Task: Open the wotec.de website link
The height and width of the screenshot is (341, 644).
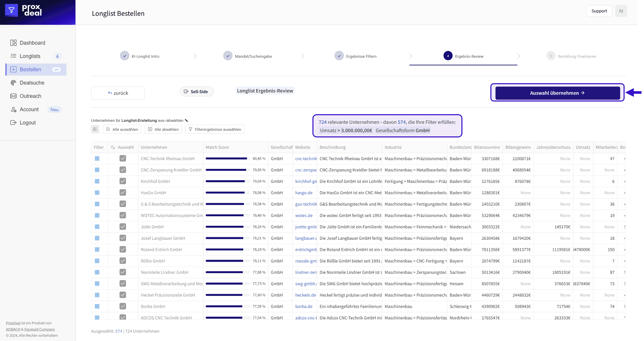Action: (304, 215)
